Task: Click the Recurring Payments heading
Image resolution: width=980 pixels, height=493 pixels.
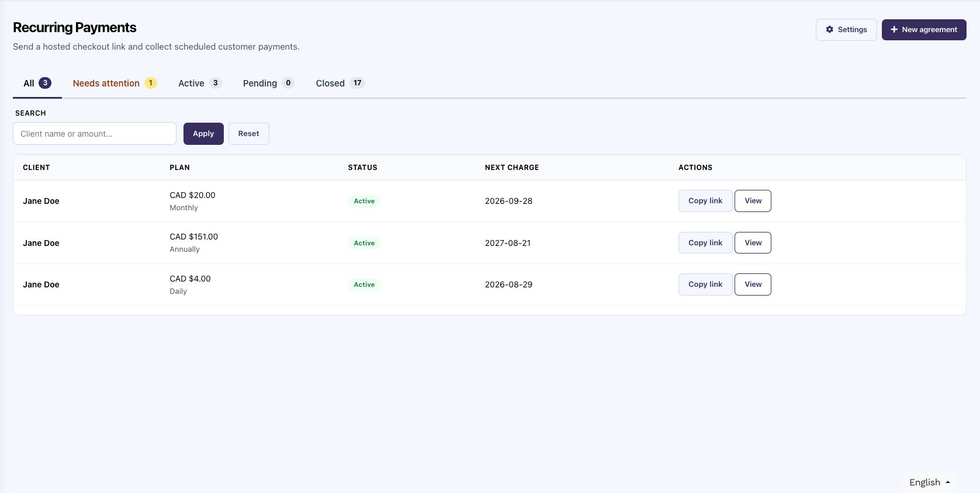Action: (x=75, y=27)
